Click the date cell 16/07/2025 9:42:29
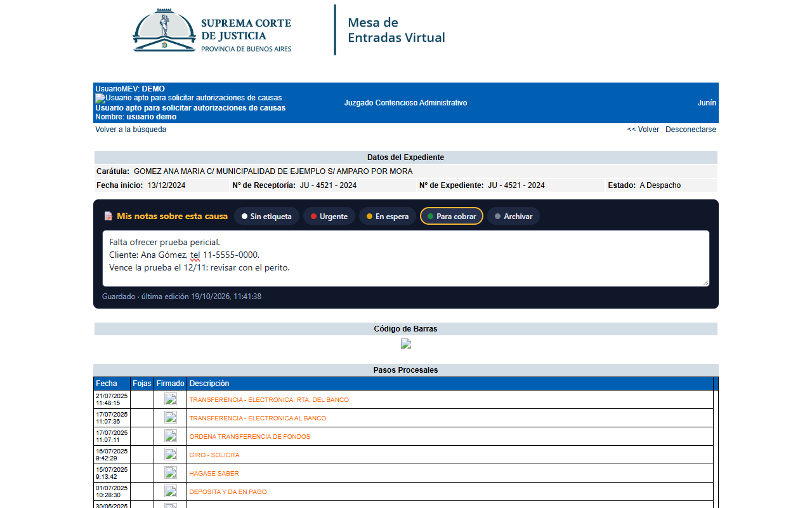 [112, 455]
